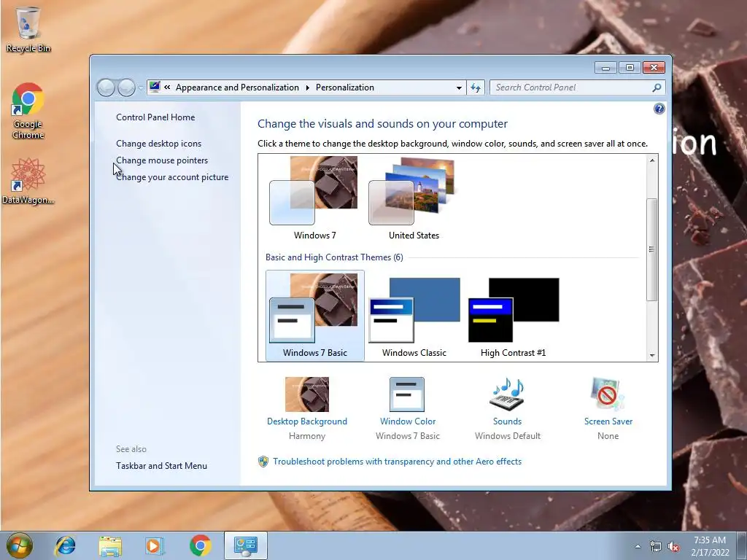Open the Sounds icon
The width and height of the screenshot is (747, 560).
(x=508, y=394)
